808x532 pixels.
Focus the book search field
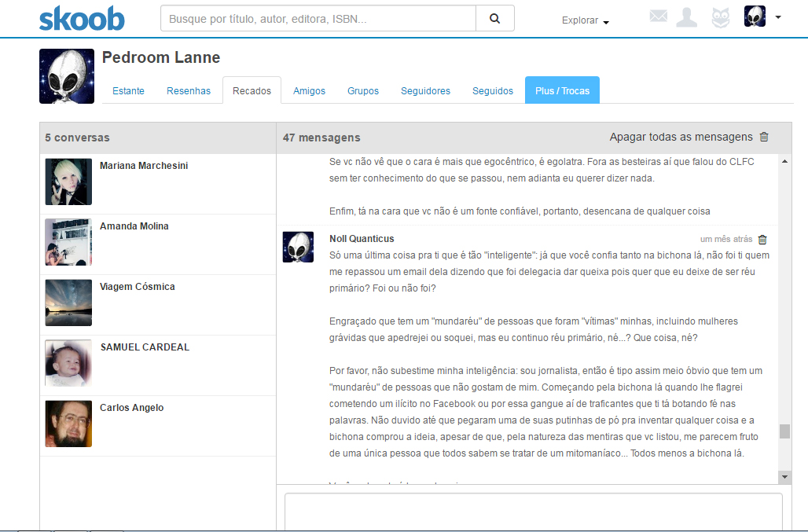click(x=318, y=19)
